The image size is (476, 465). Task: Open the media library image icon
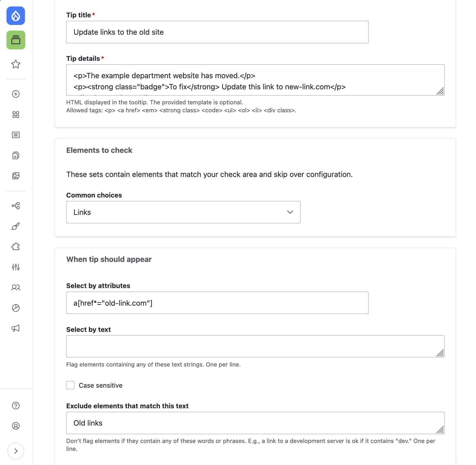coord(16,176)
